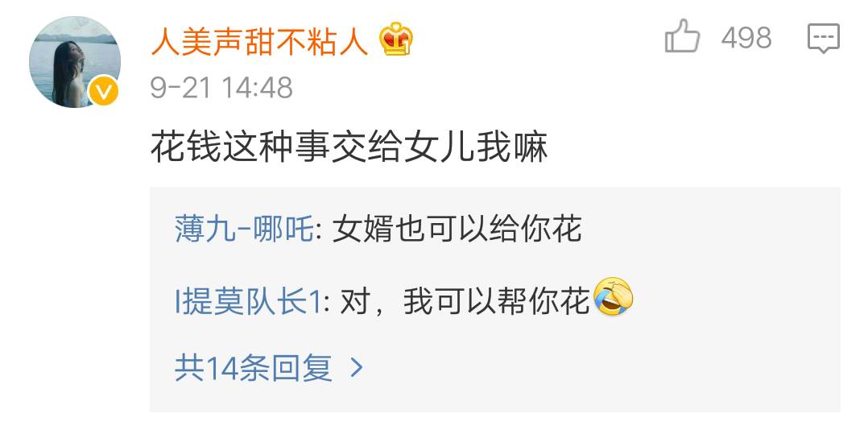Tap the laughing-crying emoji in second reply
This screenshot has width=868, height=426.
[614, 297]
